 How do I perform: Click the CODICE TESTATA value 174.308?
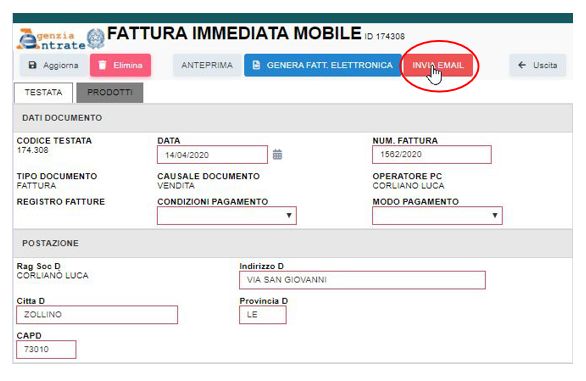[33, 150]
